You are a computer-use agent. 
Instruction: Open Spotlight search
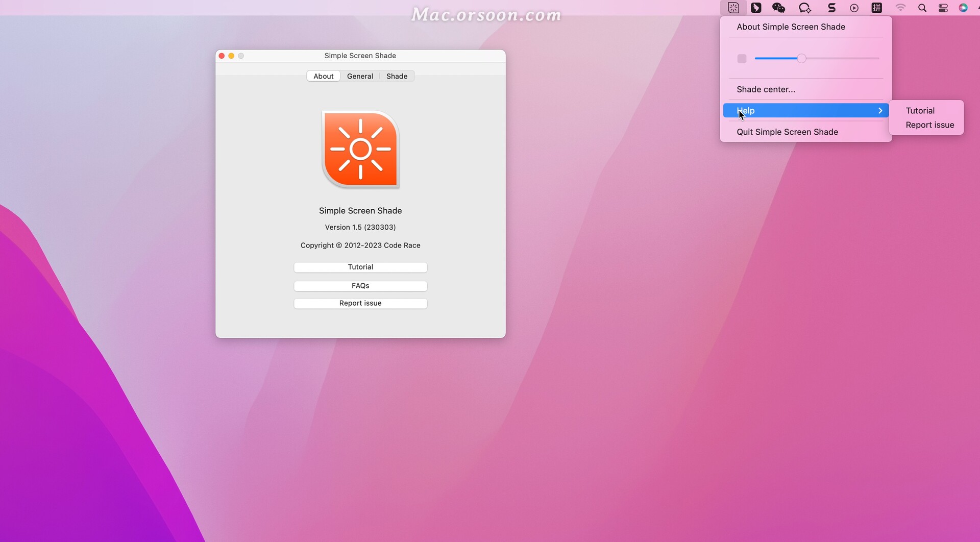tap(922, 8)
